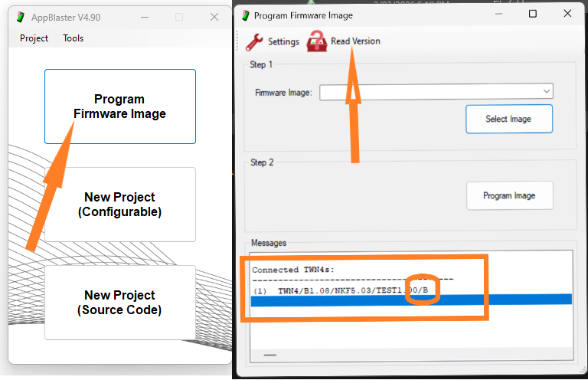Click the Read Version toolbox icon
Image resolution: width=588 pixels, height=380 pixels.
pyautogui.click(x=316, y=41)
